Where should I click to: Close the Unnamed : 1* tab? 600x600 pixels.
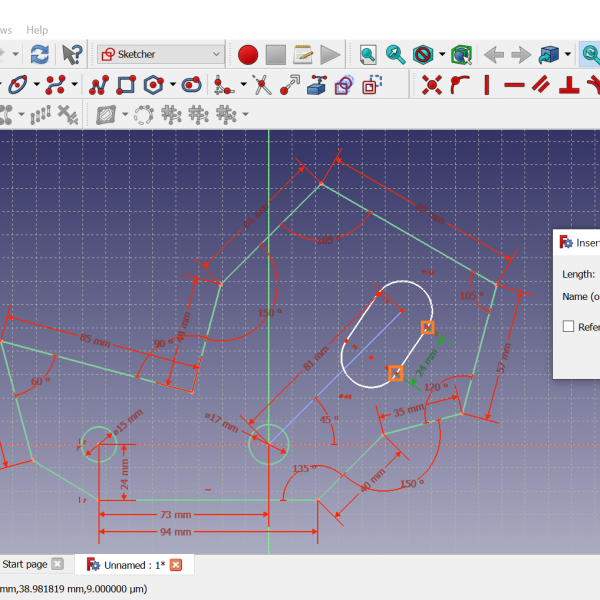(176, 565)
